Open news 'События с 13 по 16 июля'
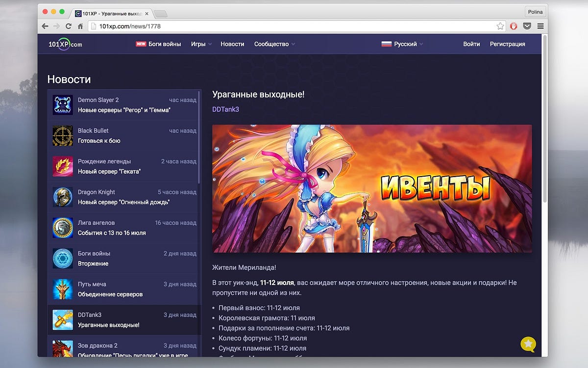The width and height of the screenshot is (588, 368). pyautogui.click(x=112, y=233)
